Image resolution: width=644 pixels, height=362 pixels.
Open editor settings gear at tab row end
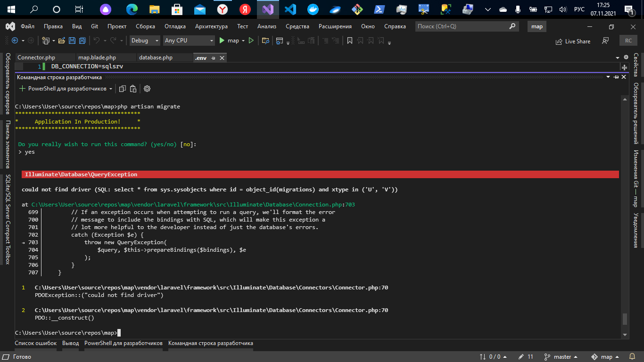[626, 57]
